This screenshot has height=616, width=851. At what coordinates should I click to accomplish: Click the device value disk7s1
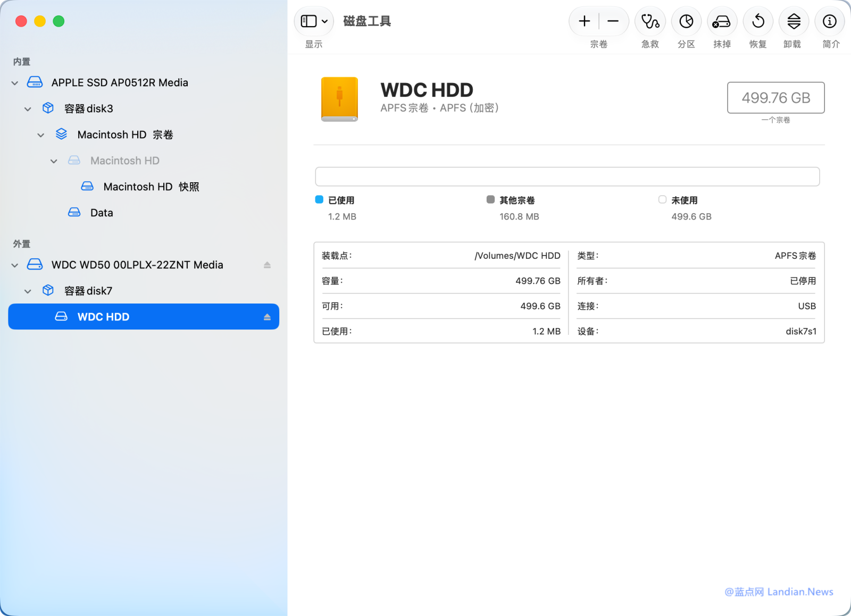[x=801, y=331]
